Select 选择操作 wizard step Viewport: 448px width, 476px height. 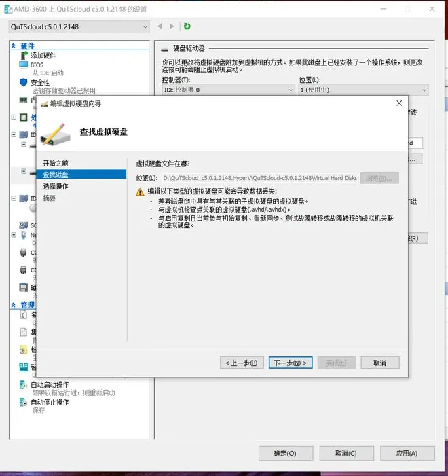tap(56, 186)
